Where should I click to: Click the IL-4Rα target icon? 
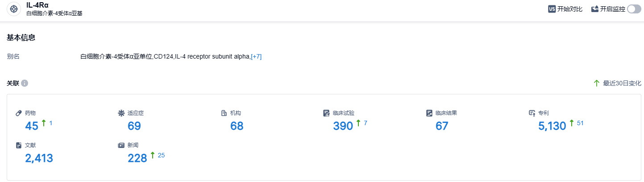14,9
